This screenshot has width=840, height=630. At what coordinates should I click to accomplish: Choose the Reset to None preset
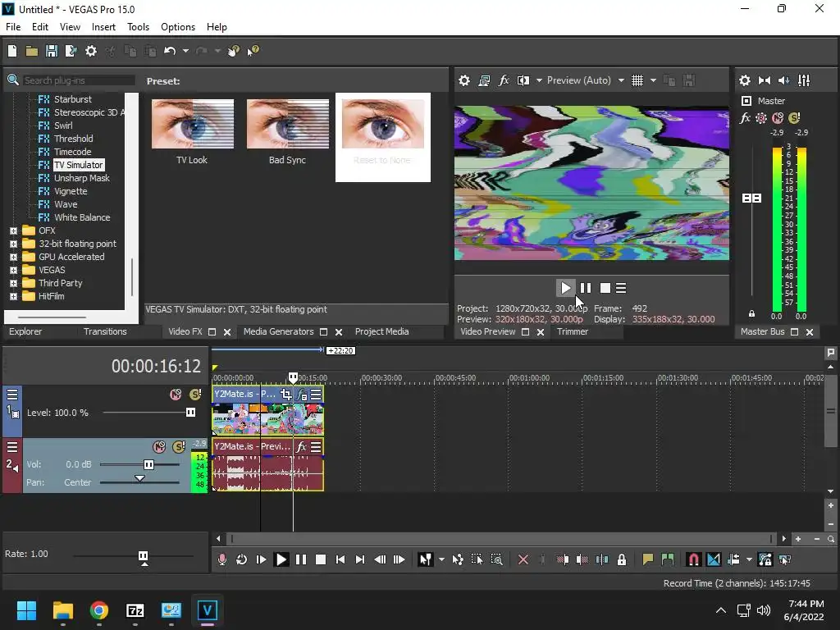[382, 137]
